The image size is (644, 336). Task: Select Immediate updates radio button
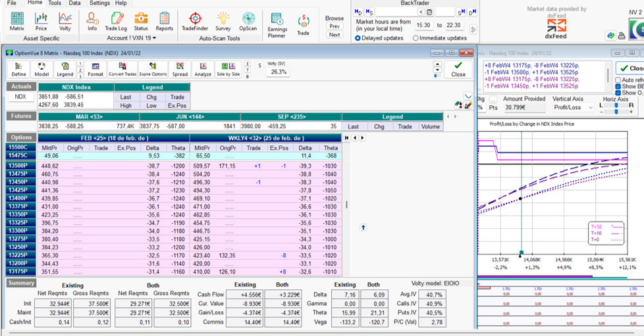click(416, 38)
